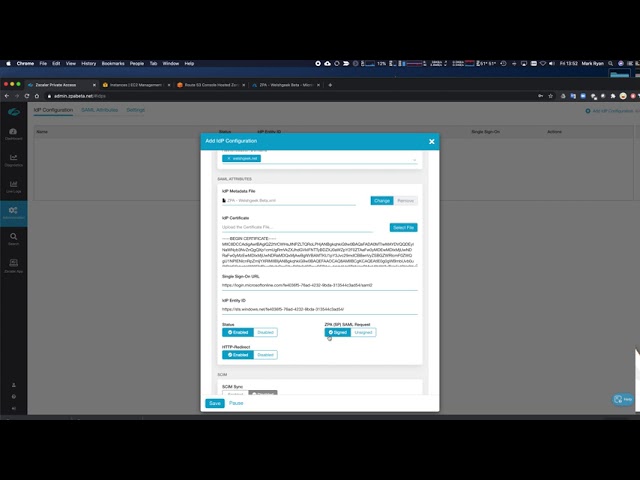Click the cloud upload icon in menu bar

(327, 63)
